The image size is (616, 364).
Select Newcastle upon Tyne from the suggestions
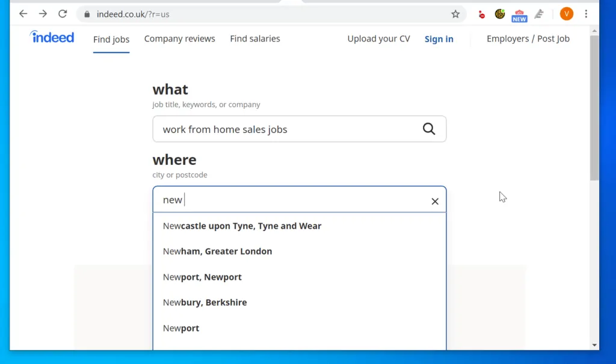tap(242, 226)
